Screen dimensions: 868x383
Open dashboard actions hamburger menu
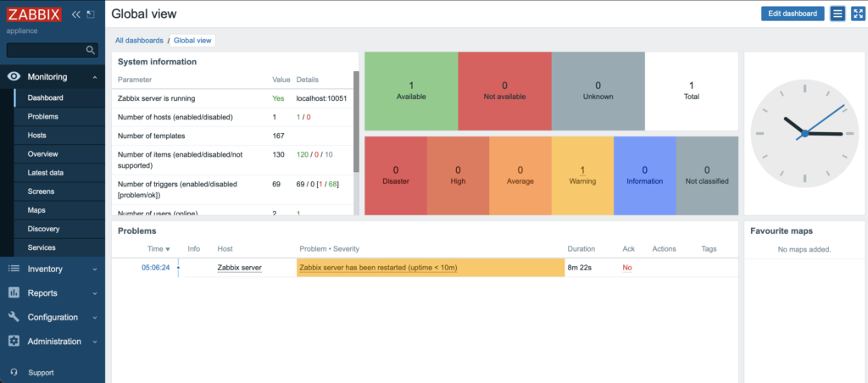coord(837,14)
